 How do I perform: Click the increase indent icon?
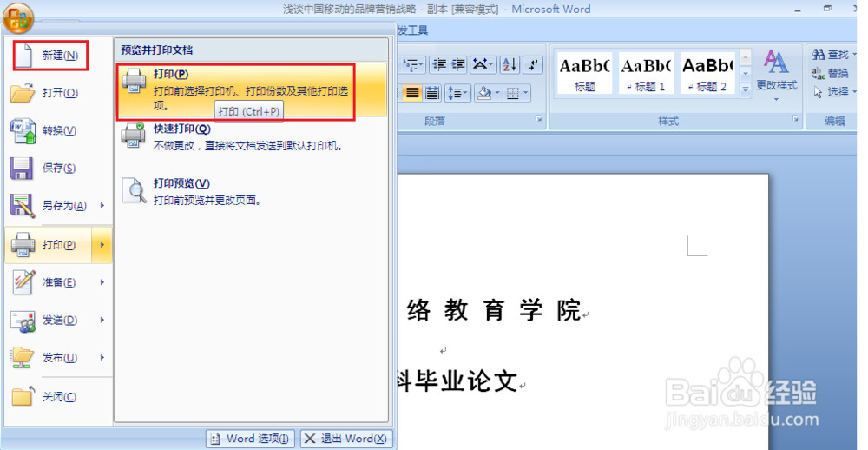[457, 65]
